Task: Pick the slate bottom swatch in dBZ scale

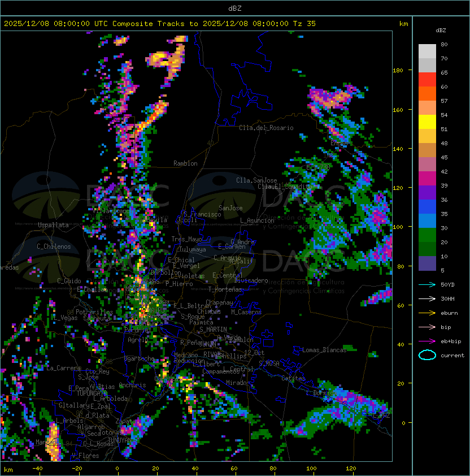Action: 427,263
